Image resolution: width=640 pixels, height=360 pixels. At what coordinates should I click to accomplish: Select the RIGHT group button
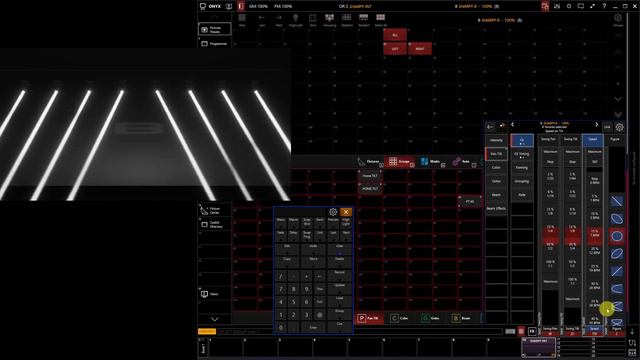pos(420,49)
